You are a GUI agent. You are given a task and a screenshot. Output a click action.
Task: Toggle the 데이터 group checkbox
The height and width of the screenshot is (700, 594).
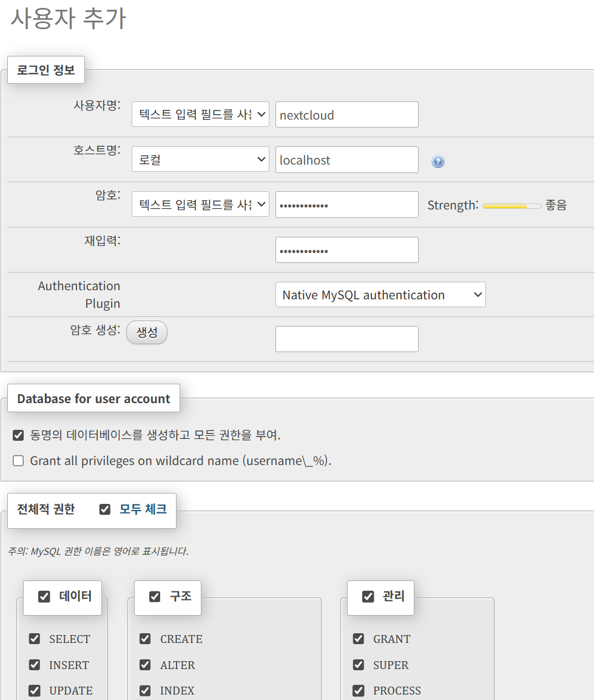click(x=43, y=596)
